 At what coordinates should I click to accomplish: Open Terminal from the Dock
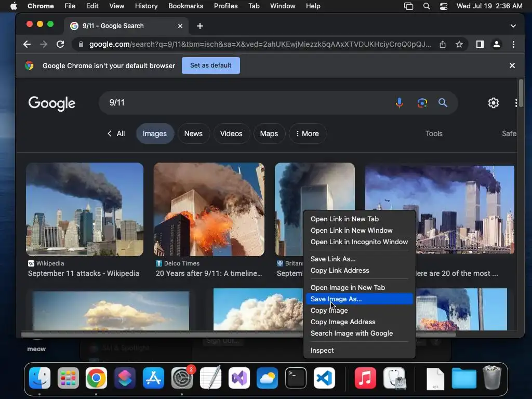(296, 378)
